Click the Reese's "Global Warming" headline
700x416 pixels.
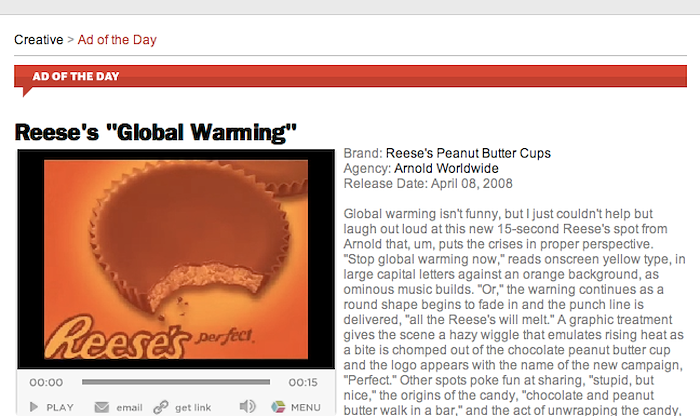tap(155, 133)
